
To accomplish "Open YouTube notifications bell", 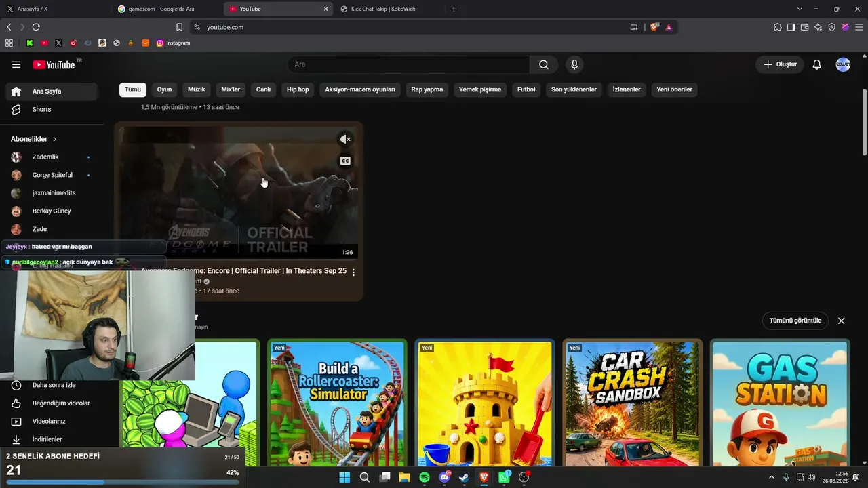I will click(817, 64).
